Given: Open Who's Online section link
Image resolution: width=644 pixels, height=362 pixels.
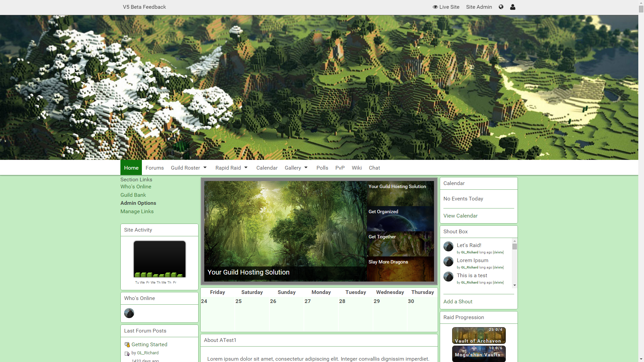Looking at the screenshot, I should coord(136,187).
